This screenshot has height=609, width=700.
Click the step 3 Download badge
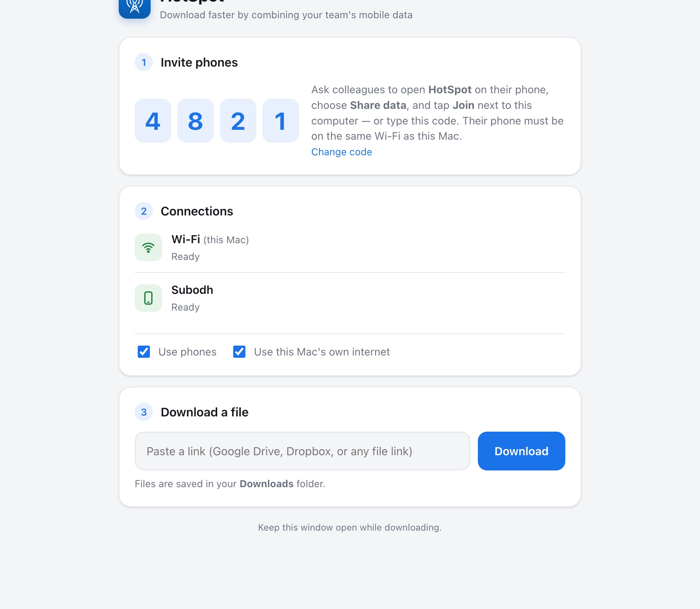pyautogui.click(x=144, y=412)
